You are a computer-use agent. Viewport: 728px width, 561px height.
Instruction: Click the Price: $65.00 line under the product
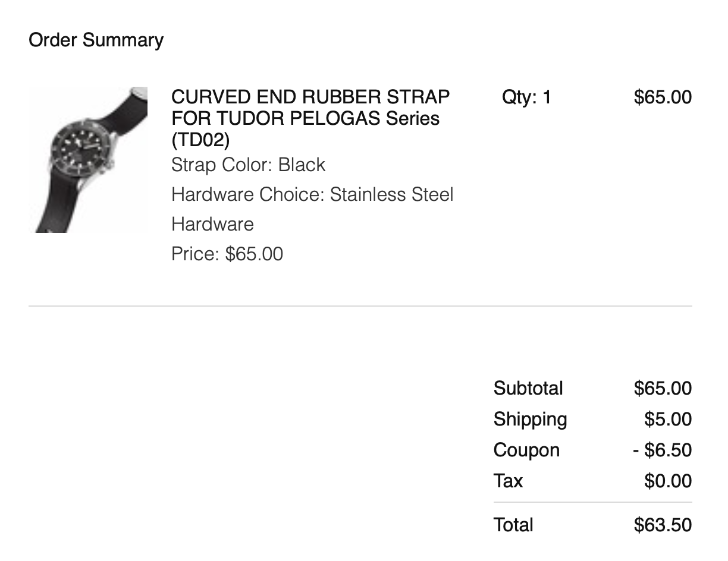(x=227, y=254)
